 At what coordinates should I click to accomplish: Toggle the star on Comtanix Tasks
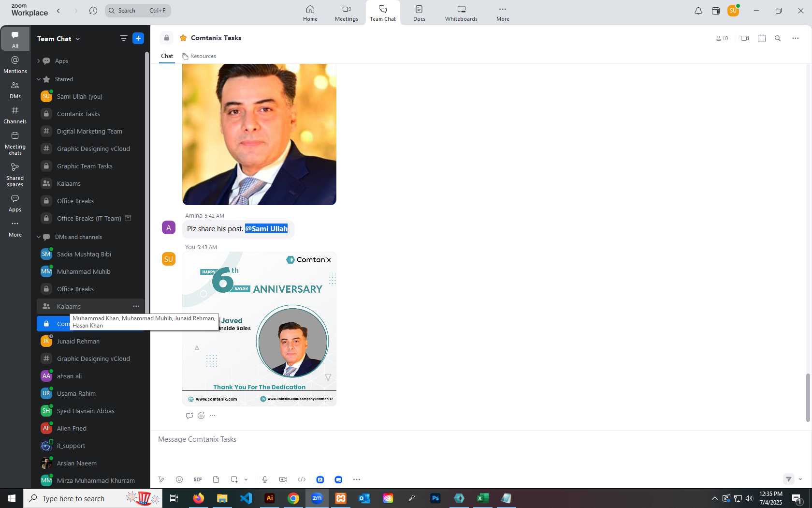(183, 38)
